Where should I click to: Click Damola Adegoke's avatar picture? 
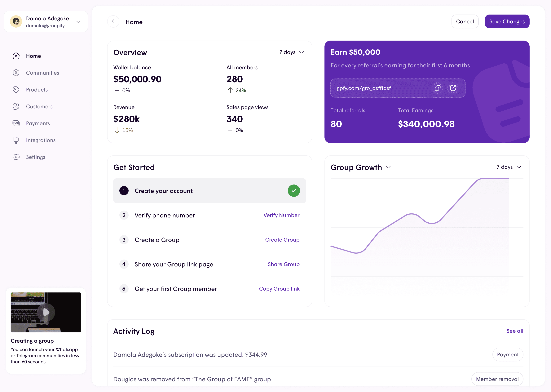tap(16, 21)
